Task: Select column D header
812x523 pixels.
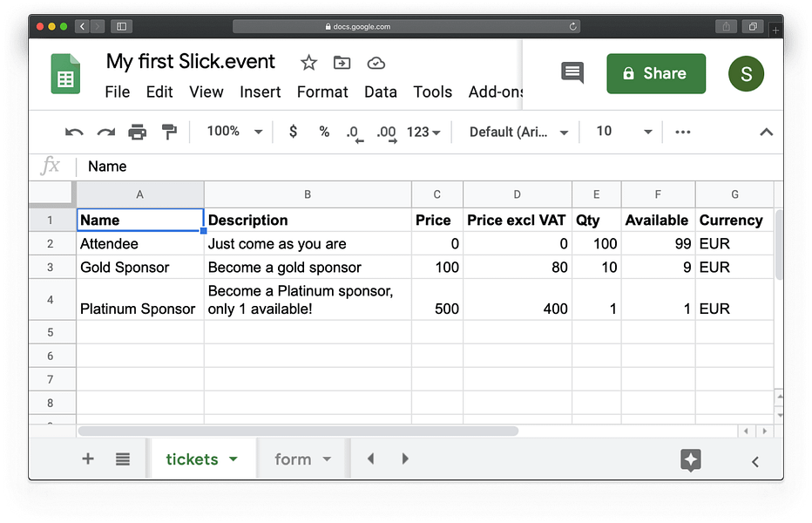Action: coord(517,194)
